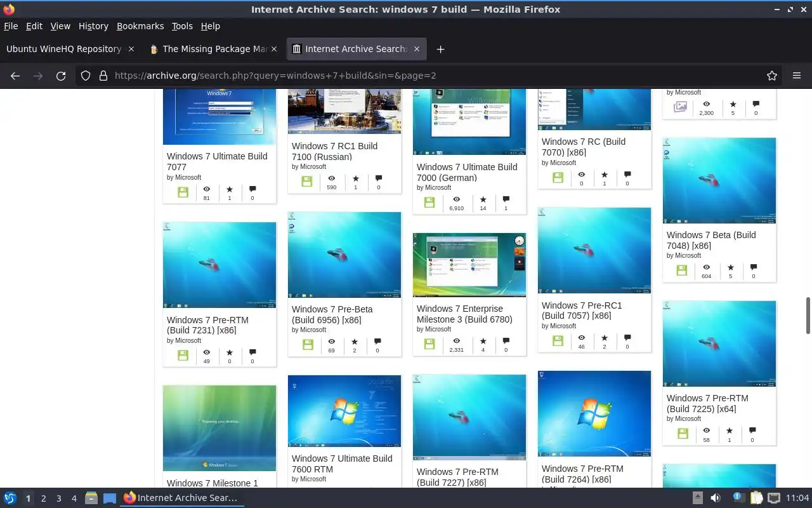Open Windows 7 Pre-RTM (Build 7231) [x86] link
This screenshot has height=508, width=812.
pos(207,325)
